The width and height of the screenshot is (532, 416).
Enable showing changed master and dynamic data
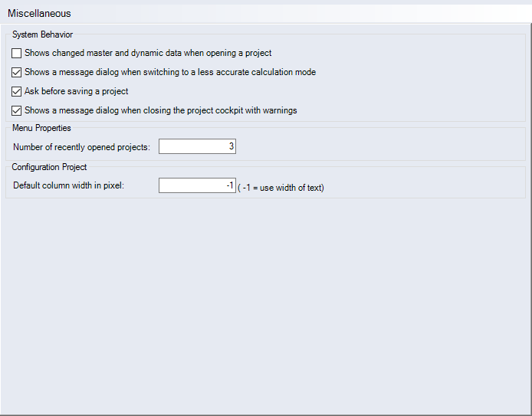pos(17,54)
